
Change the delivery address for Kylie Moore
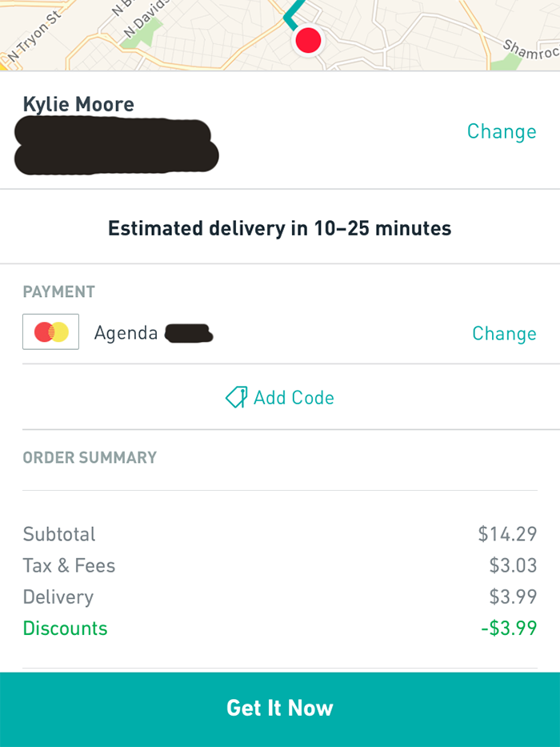pos(501,131)
